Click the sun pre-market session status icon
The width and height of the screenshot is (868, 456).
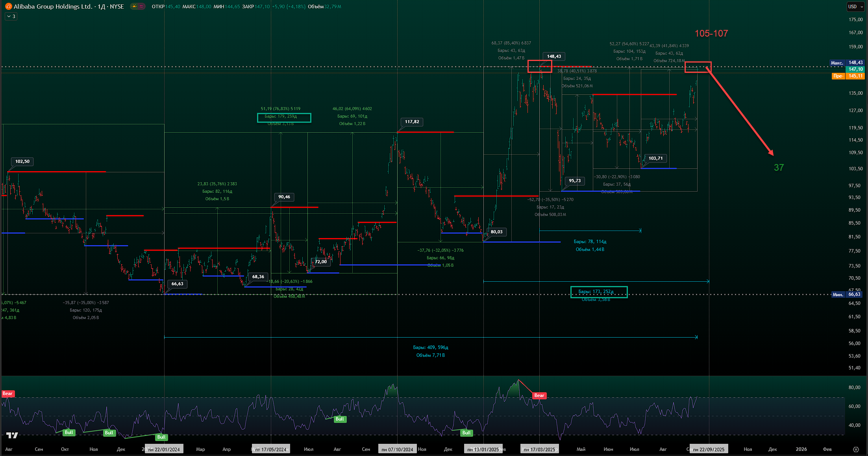click(135, 7)
